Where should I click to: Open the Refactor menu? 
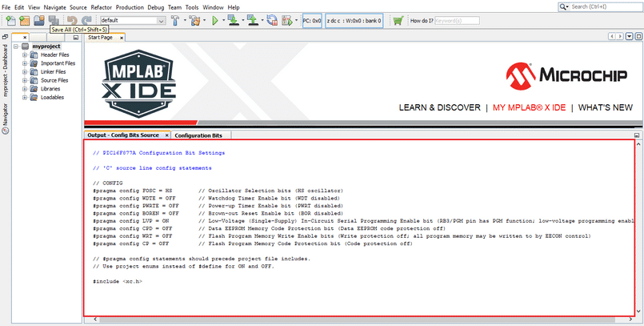[x=101, y=7]
